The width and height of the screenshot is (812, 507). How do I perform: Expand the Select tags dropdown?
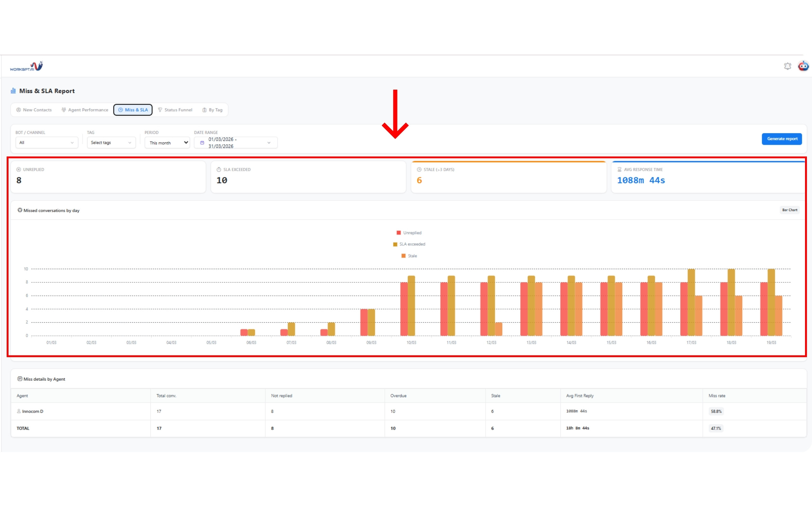111,143
